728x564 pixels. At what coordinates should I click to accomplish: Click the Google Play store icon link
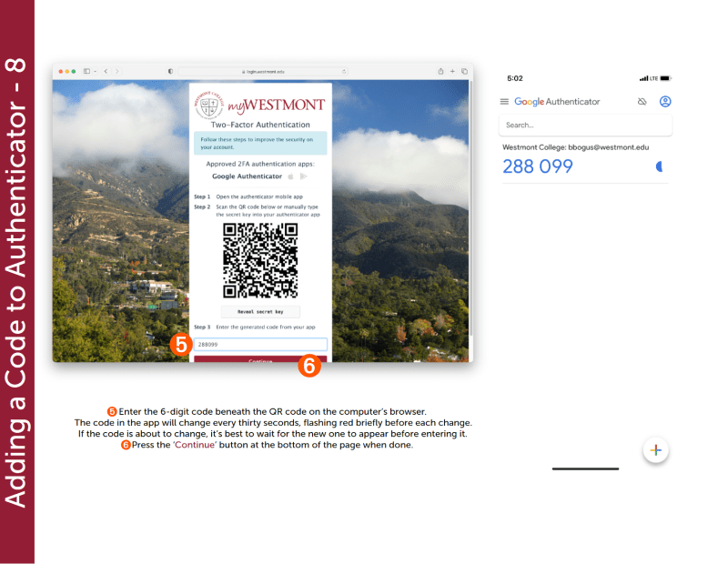[304, 176]
